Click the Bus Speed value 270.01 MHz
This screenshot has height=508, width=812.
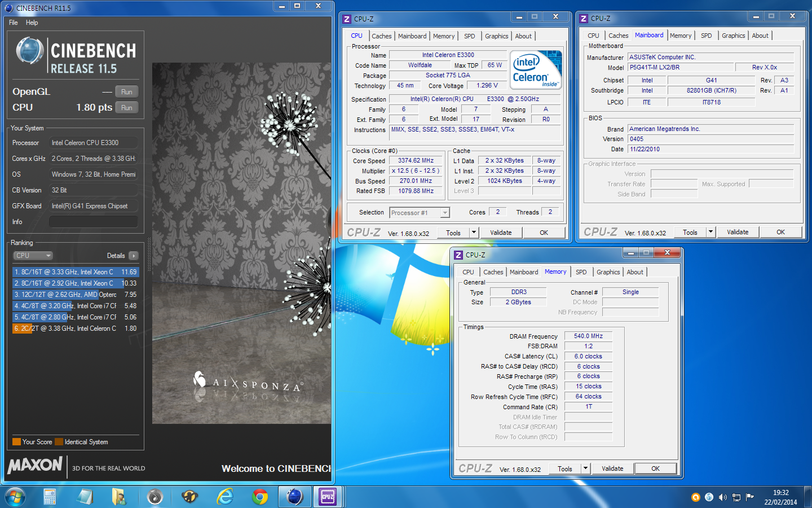[x=416, y=181]
